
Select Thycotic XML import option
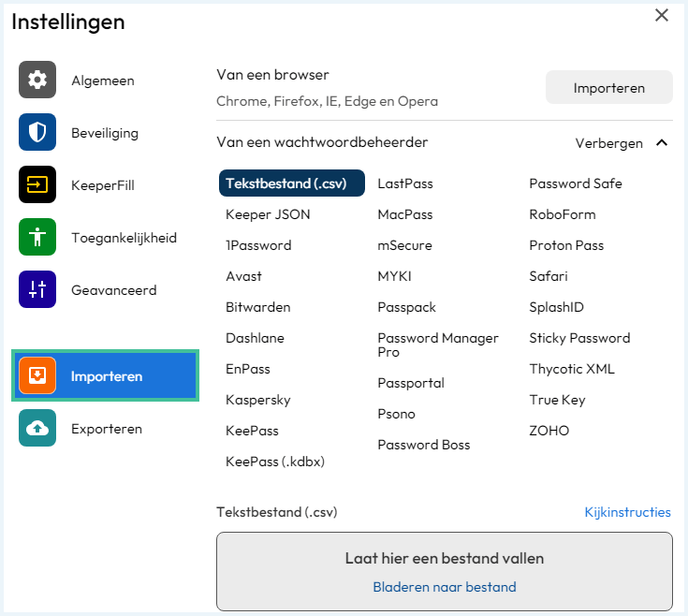(x=572, y=369)
